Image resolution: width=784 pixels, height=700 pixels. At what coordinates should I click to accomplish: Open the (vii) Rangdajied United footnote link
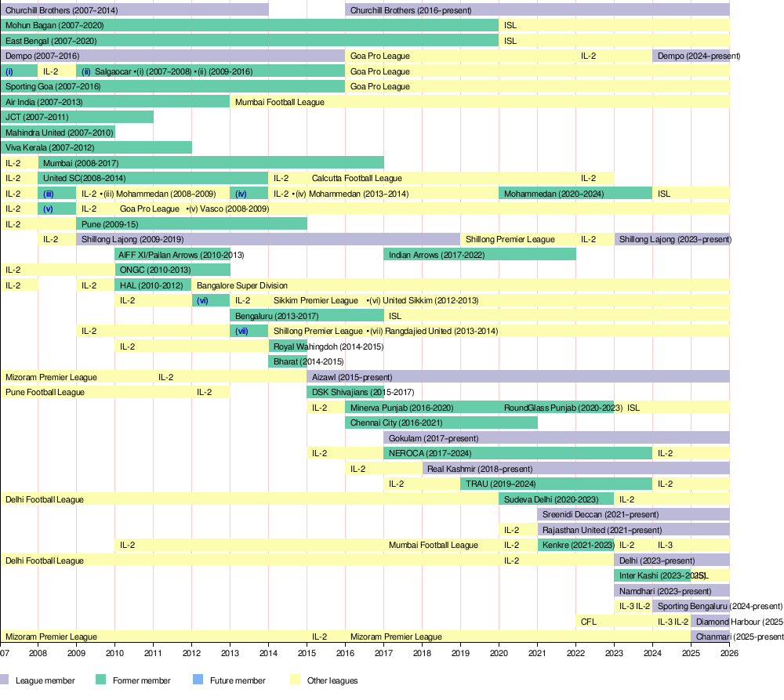pos(241,331)
